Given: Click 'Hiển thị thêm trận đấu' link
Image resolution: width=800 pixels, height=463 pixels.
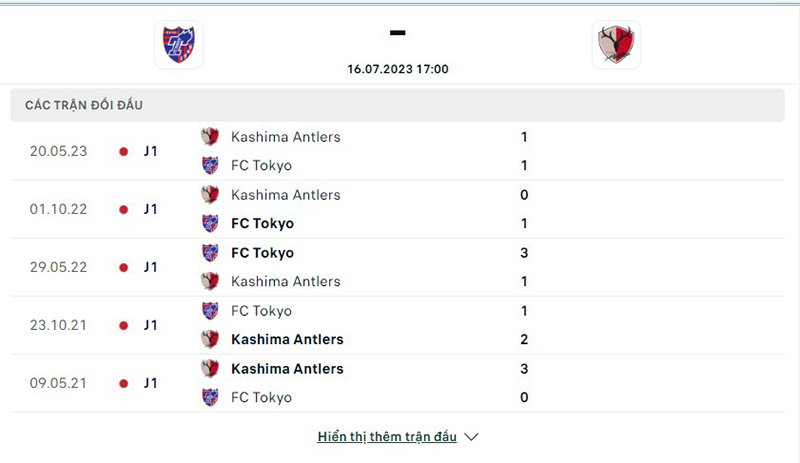Looking at the screenshot, I should [x=387, y=437].
